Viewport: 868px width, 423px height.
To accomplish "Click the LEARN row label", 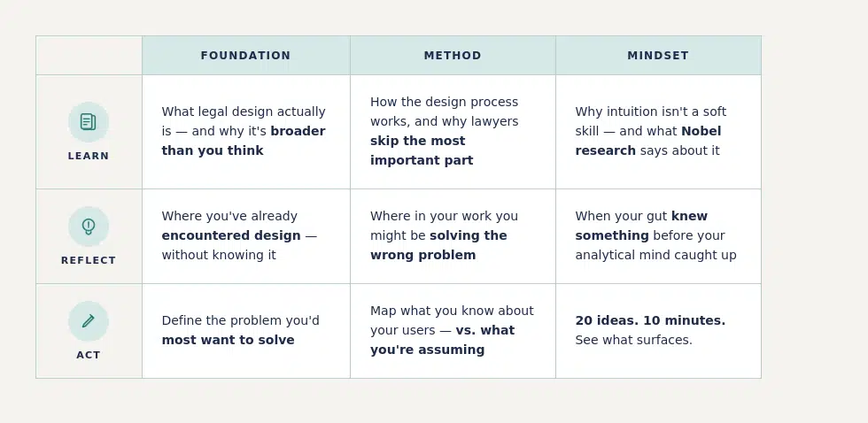I will pyautogui.click(x=89, y=156).
